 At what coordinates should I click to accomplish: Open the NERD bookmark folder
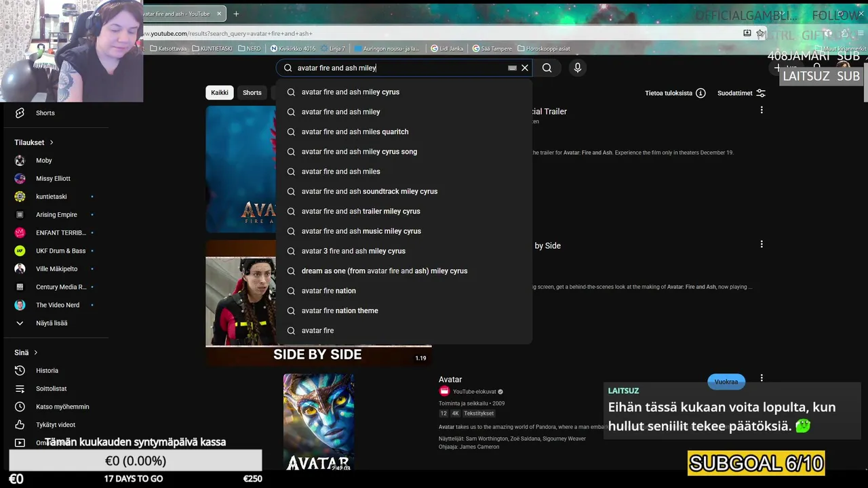(x=249, y=49)
